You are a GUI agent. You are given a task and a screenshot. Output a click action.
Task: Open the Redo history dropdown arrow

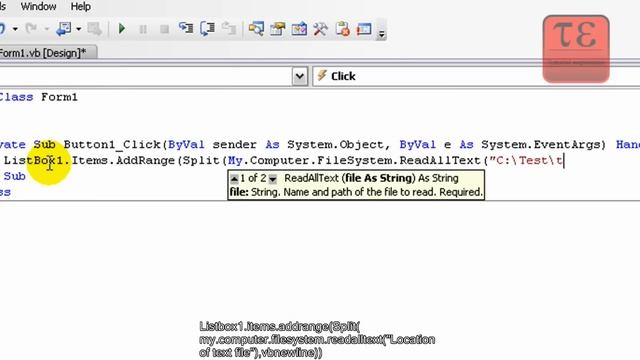point(47,29)
